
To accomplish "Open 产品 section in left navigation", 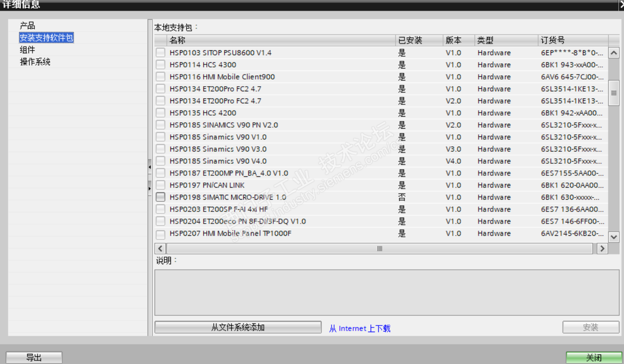I will [x=27, y=25].
